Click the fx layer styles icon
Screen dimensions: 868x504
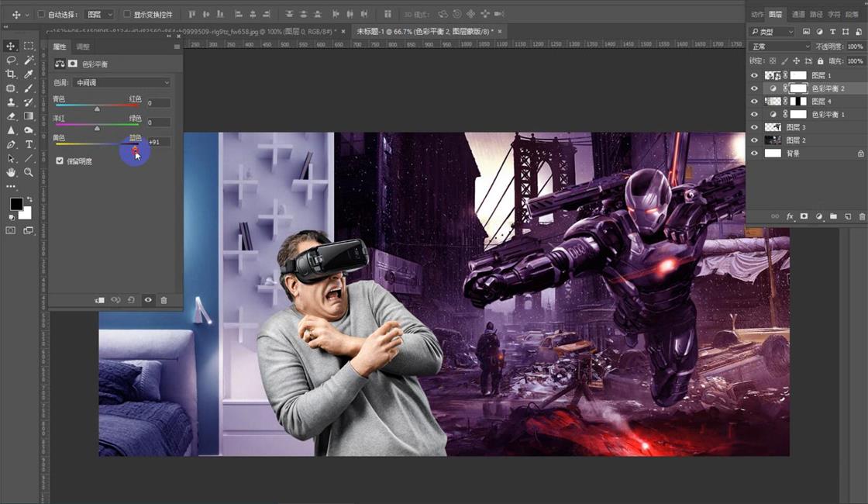[790, 216]
